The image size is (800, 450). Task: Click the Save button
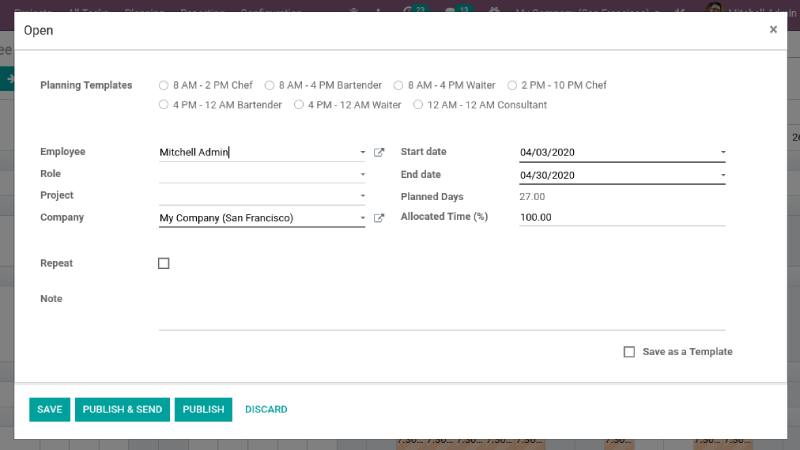coord(49,409)
